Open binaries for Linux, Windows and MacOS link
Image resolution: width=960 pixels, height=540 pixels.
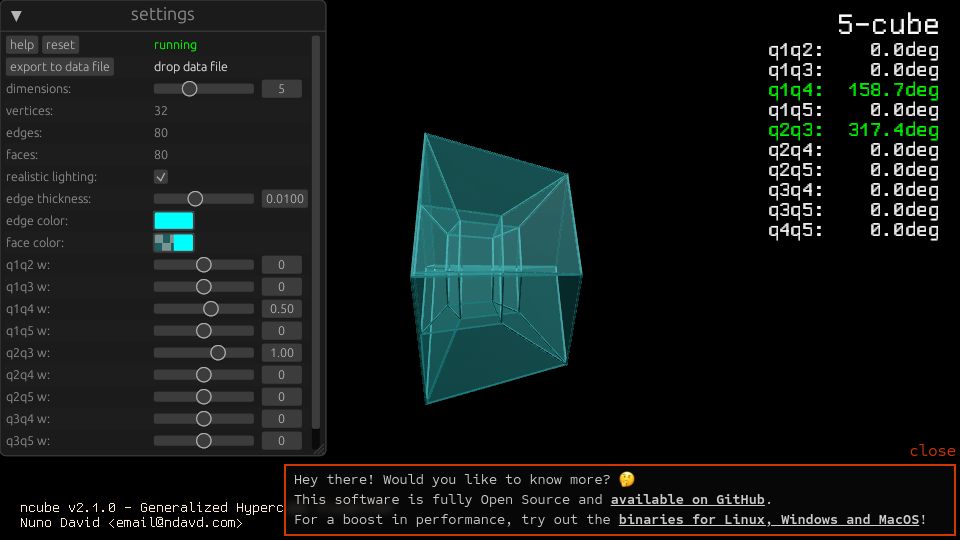click(769, 520)
